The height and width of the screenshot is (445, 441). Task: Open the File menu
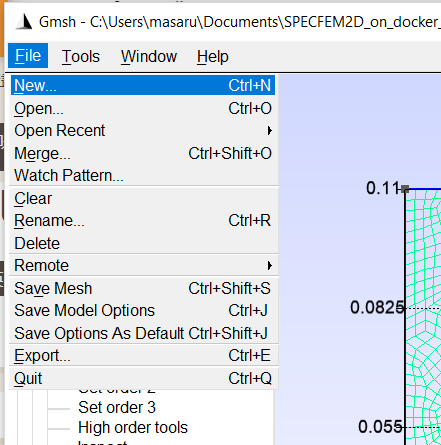[28, 55]
